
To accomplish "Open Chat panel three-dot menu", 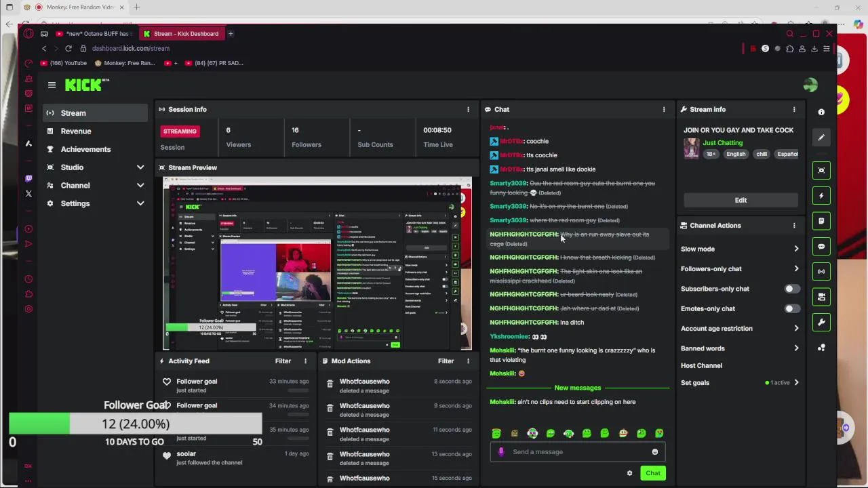I will 664,109.
